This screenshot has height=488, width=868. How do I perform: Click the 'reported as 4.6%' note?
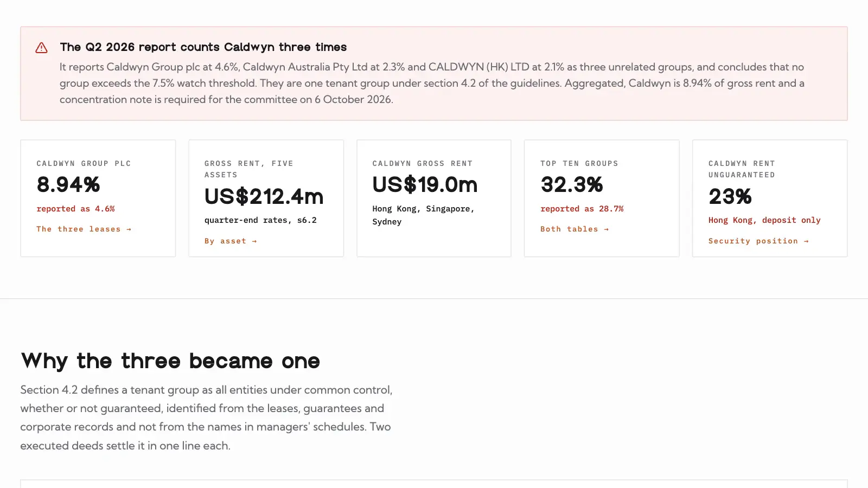pyautogui.click(x=75, y=209)
